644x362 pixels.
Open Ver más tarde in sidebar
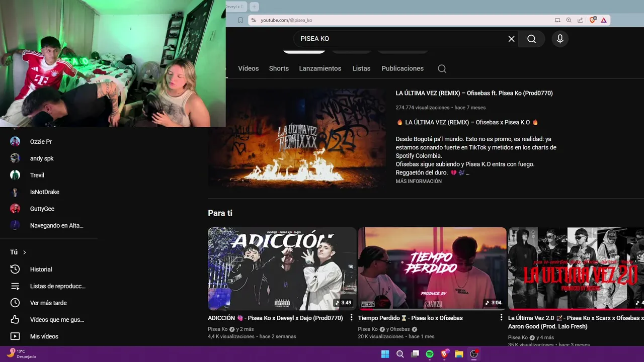tap(49, 303)
